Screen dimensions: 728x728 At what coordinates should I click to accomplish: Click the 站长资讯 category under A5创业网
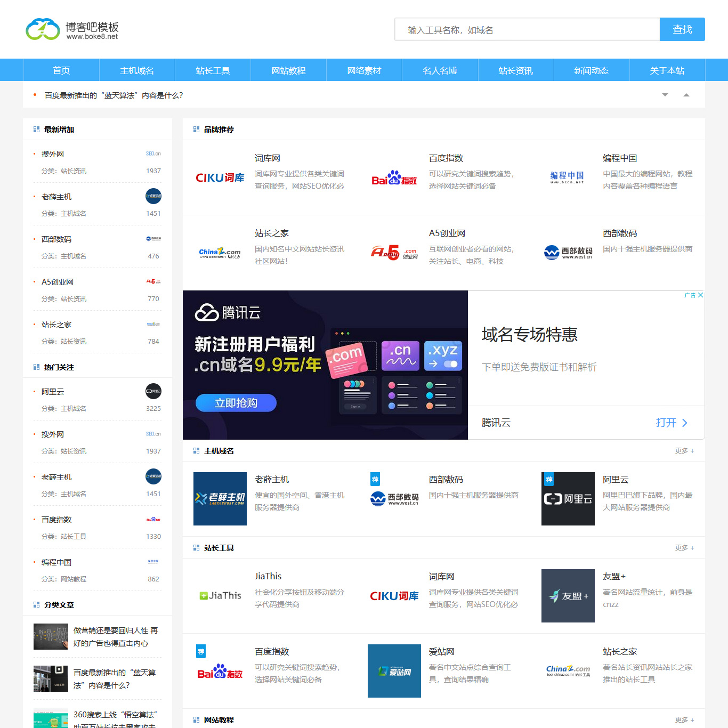click(x=74, y=299)
